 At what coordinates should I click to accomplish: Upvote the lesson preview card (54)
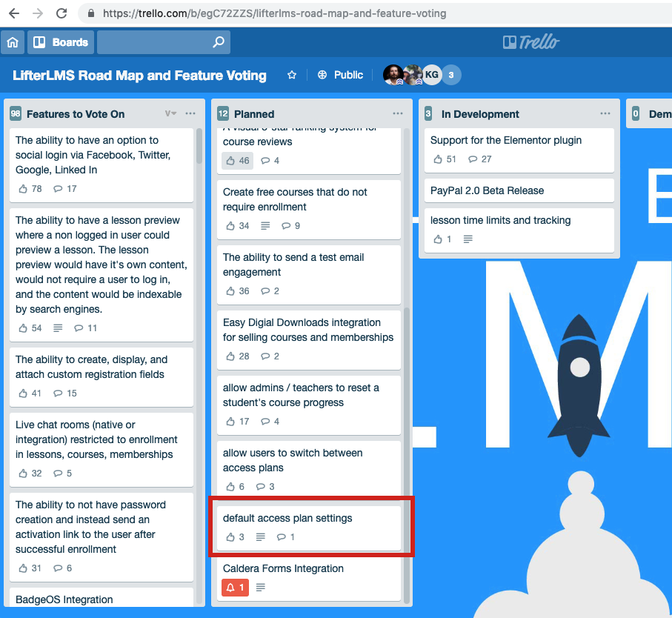pos(30,328)
